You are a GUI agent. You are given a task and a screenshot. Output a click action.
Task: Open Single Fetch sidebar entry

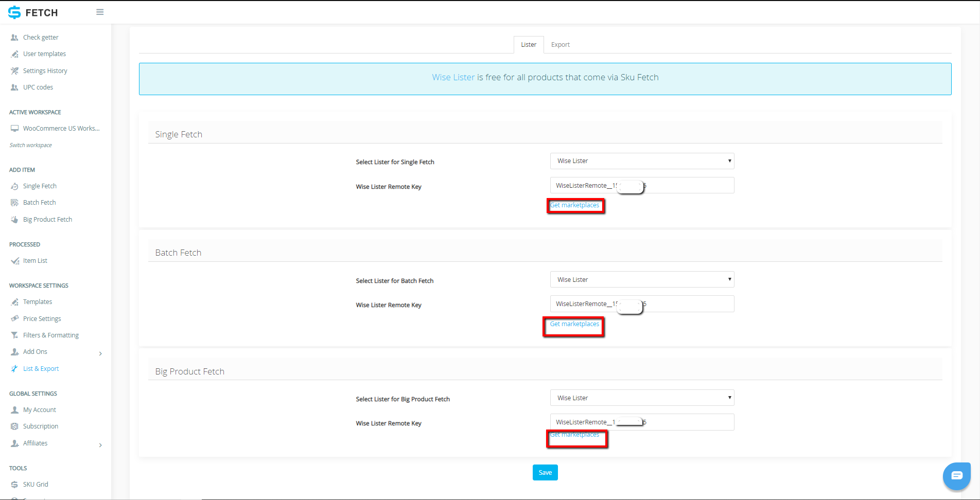coord(40,186)
